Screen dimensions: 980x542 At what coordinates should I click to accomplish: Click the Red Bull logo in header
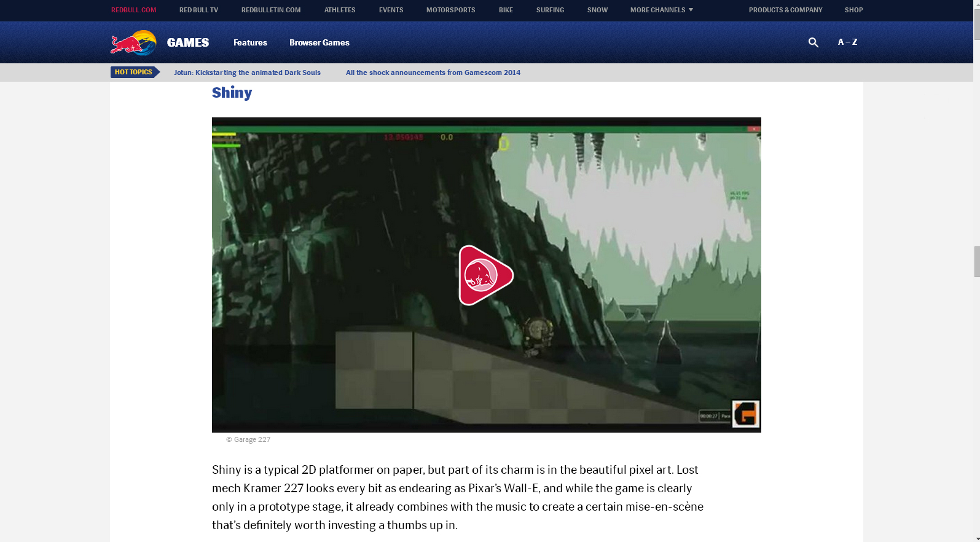pyautogui.click(x=133, y=43)
